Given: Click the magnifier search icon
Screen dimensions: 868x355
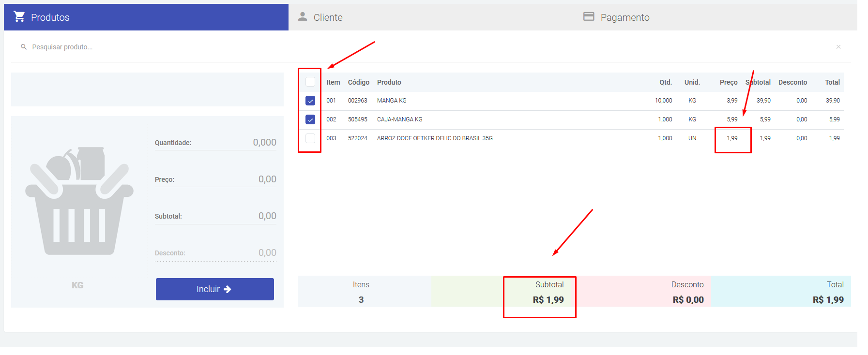Looking at the screenshot, I should [x=24, y=47].
